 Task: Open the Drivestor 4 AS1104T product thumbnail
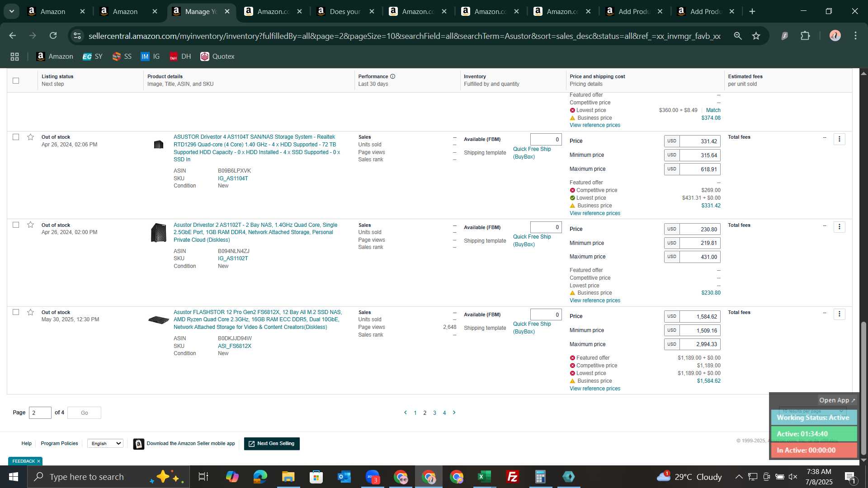pyautogui.click(x=159, y=145)
